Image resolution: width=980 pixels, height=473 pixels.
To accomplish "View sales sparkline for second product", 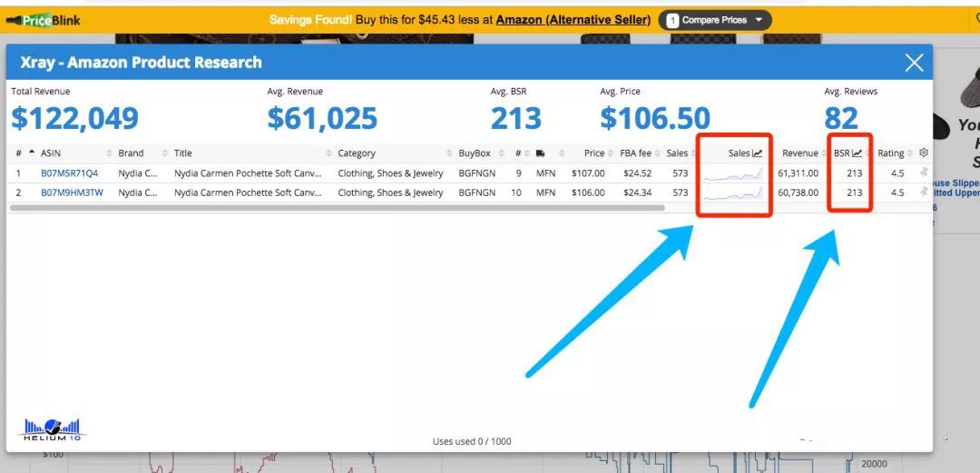I will pos(732,192).
